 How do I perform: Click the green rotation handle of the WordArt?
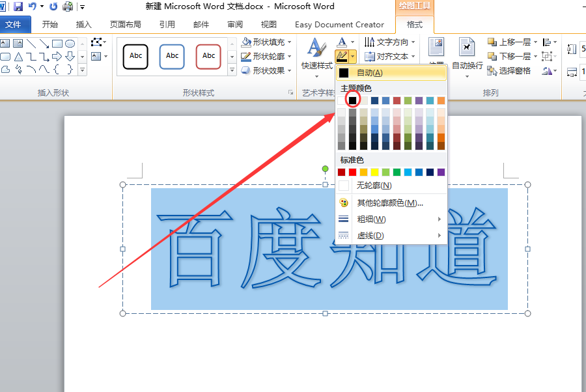(x=325, y=169)
